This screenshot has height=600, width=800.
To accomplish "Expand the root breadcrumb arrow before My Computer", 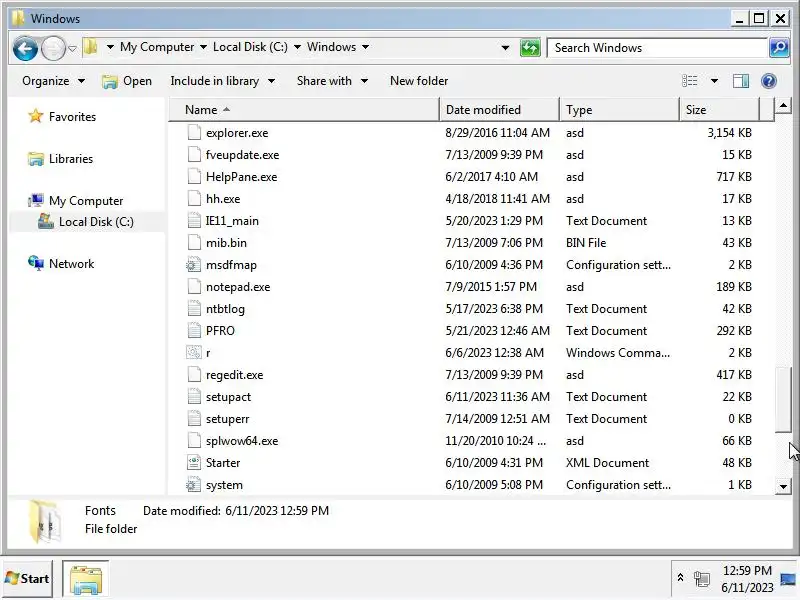I will click(110, 47).
